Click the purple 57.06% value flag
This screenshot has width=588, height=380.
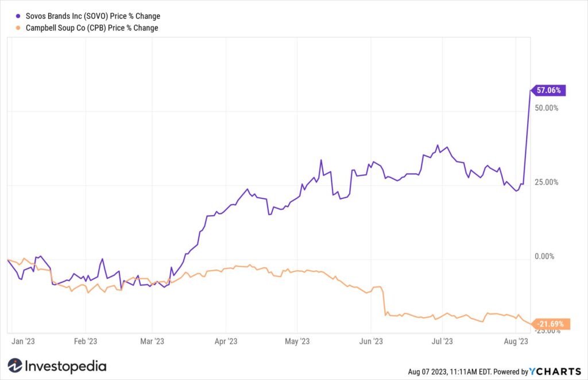(x=548, y=90)
